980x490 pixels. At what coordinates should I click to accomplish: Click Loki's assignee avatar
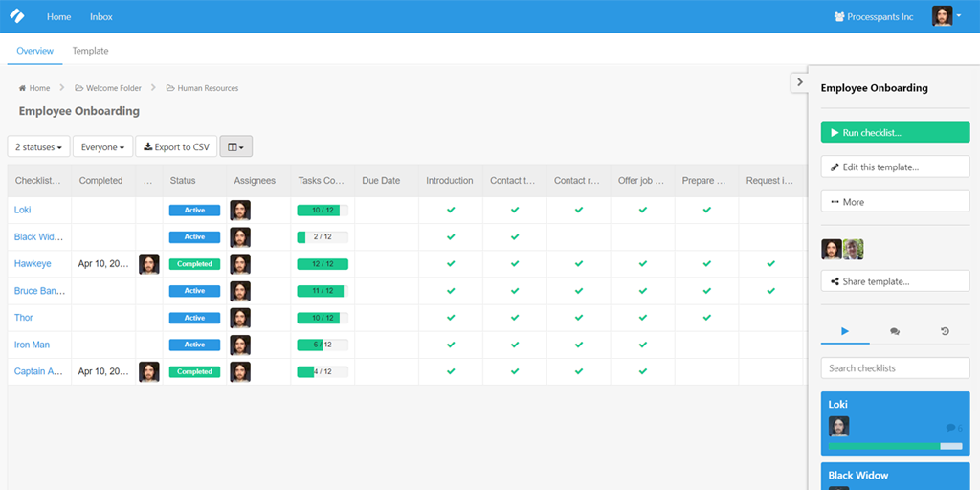point(240,210)
